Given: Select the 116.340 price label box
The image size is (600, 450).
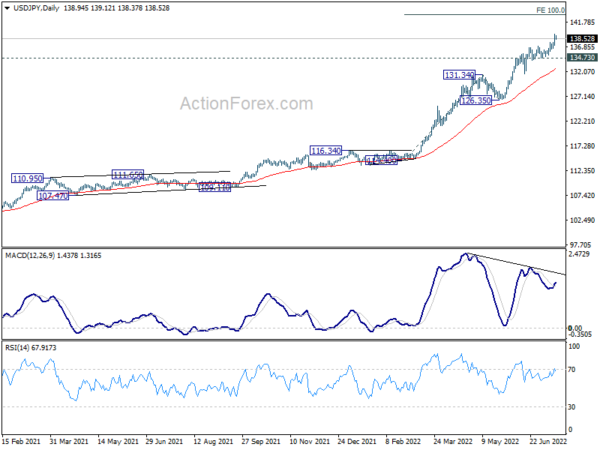Looking at the screenshot, I should pyautogui.click(x=326, y=151).
